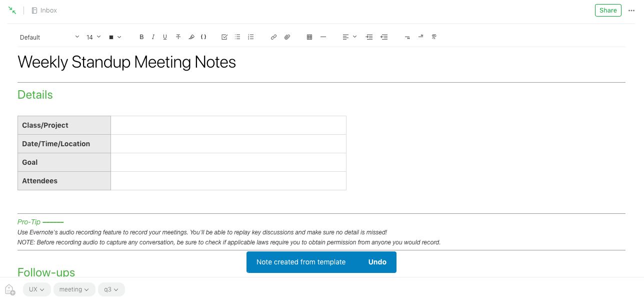Toggle bold formatting
The height and width of the screenshot is (300, 644).
coord(141,37)
